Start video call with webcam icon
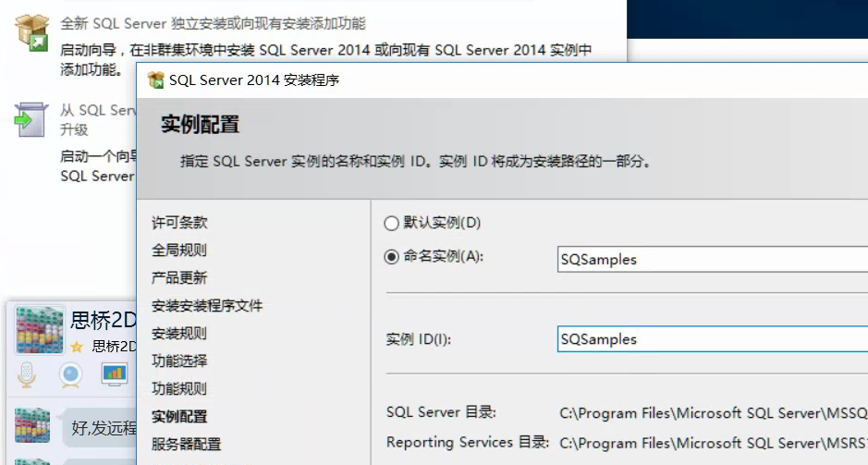868x465 pixels. point(71,373)
